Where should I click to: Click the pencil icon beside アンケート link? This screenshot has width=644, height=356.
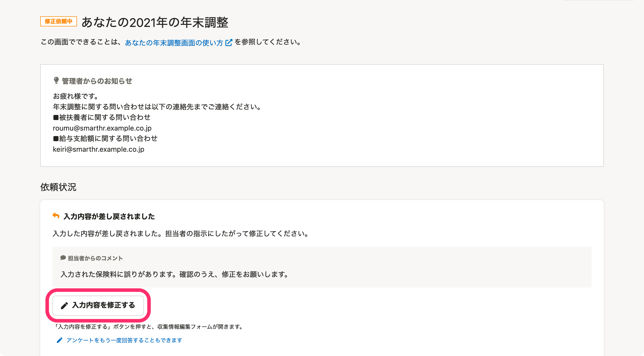coord(59,340)
